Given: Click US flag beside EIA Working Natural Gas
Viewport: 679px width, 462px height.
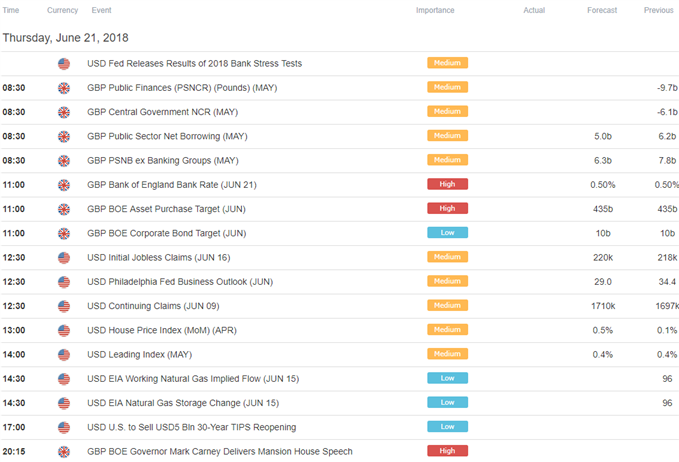Looking at the screenshot, I should 64,379.
